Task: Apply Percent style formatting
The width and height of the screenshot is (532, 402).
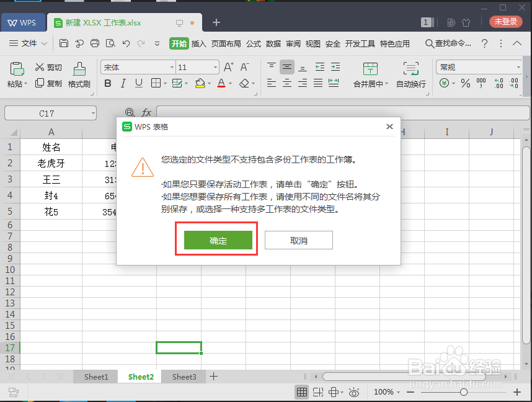Action: tap(466, 84)
